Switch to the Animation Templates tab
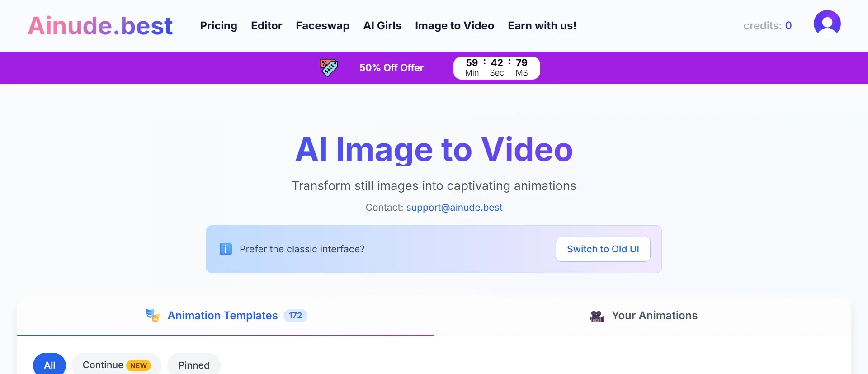 (225, 316)
